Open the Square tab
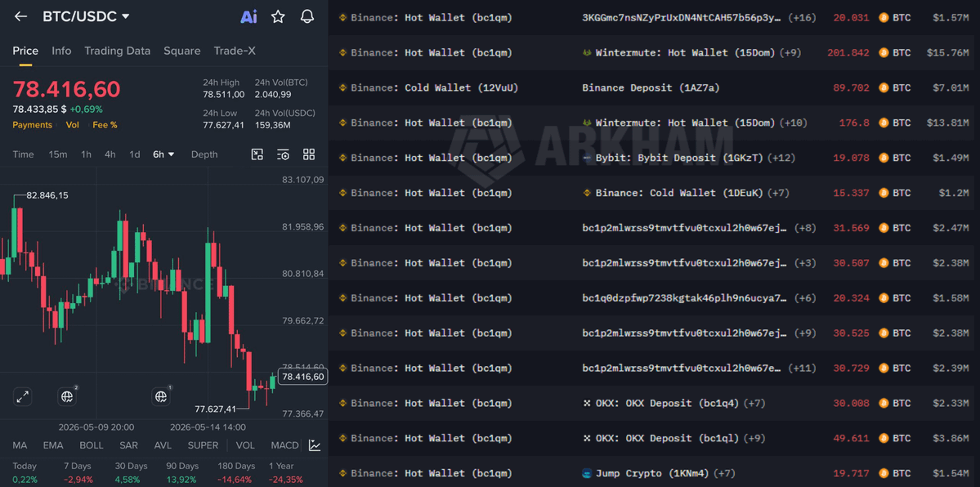The image size is (980, 487). pyautogui.click(x=182, y=51)
